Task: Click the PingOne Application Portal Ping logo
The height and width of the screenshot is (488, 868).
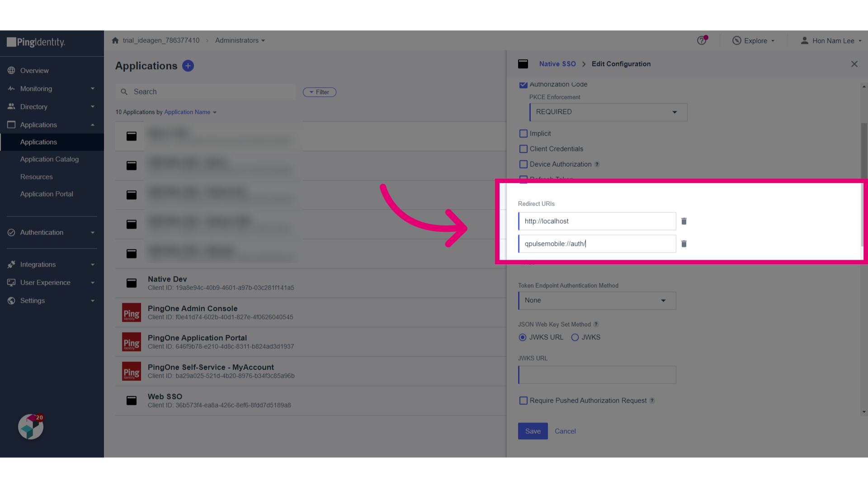Action: pos(132,342)
